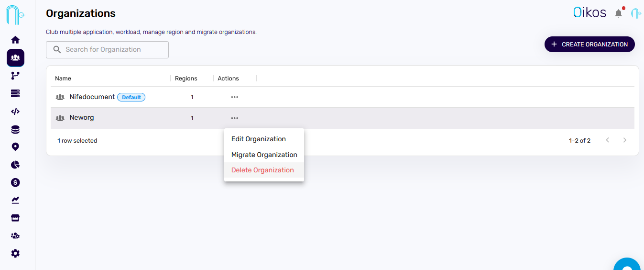Sort the table by Name column header
This screenshot has height=270, width=644.
pyautogui.click(x=63, y=79)
